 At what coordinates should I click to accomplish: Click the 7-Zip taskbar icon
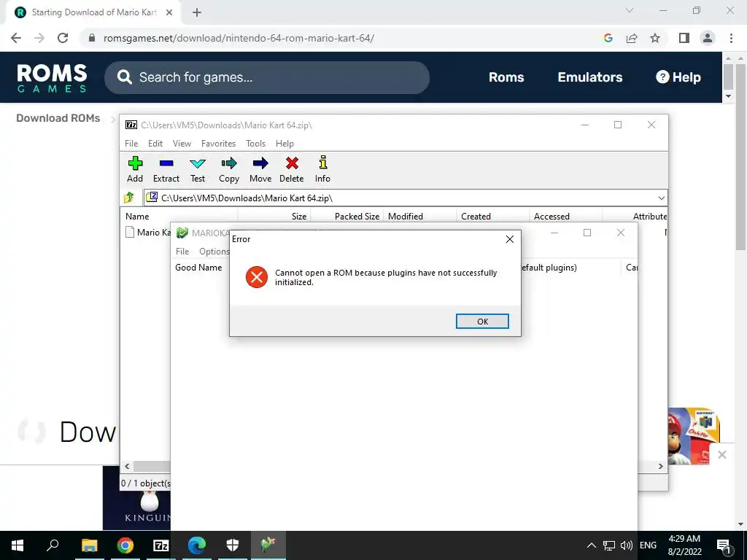pos(160,545)
